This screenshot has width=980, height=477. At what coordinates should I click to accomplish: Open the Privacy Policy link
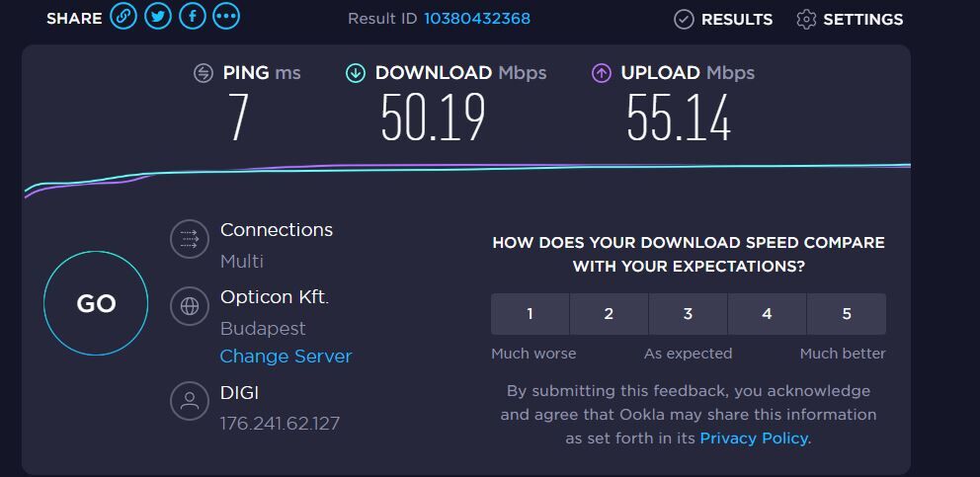(x=754, y=438)
